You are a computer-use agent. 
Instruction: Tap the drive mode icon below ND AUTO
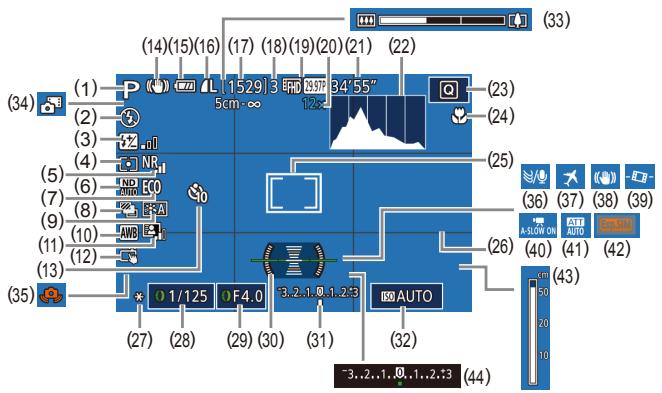tap(128, 210)
